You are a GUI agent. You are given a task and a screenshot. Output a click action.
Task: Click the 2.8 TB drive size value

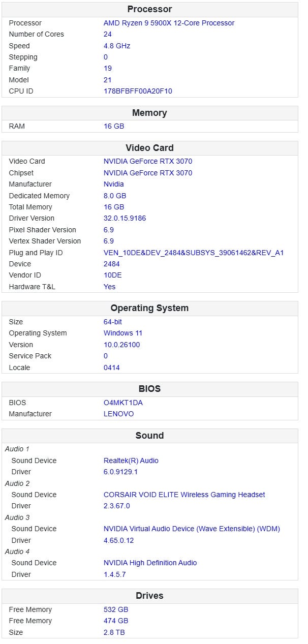tap(114, 632)
